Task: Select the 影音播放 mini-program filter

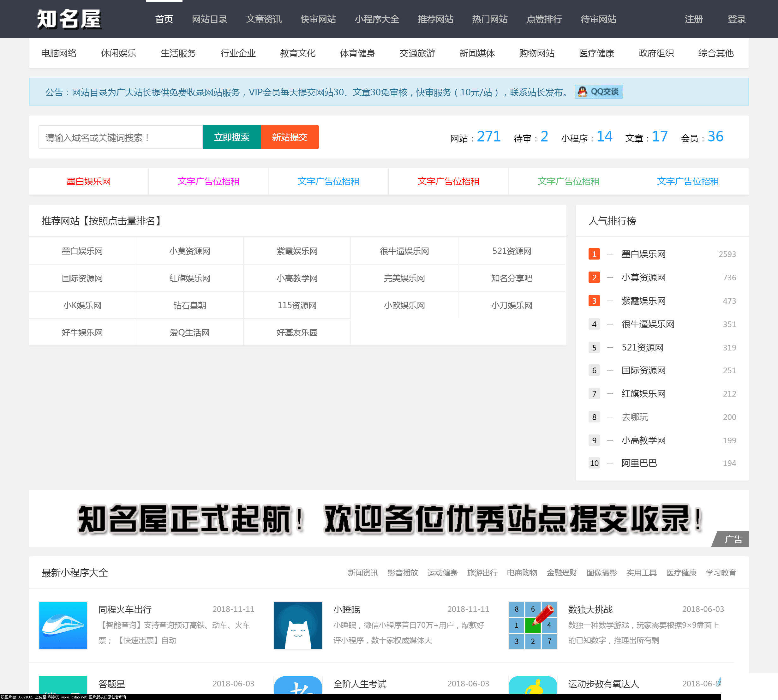Action: click(x=403, y=573)
